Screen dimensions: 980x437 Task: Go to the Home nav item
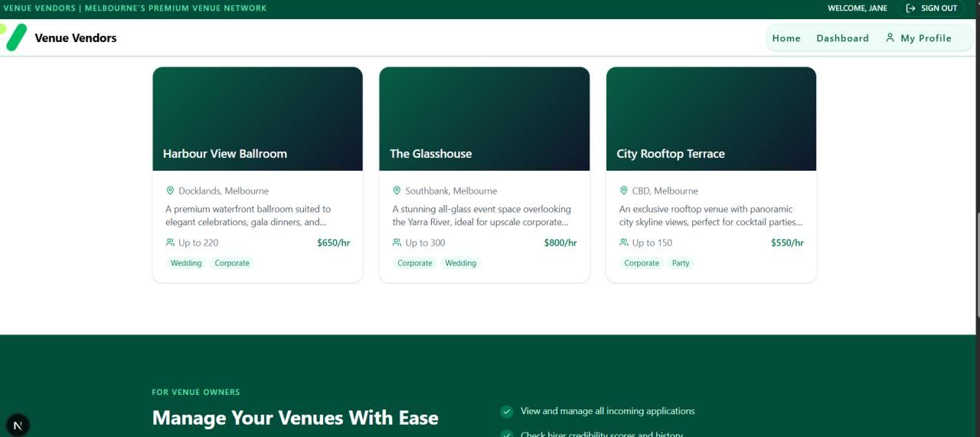point(786,38)
